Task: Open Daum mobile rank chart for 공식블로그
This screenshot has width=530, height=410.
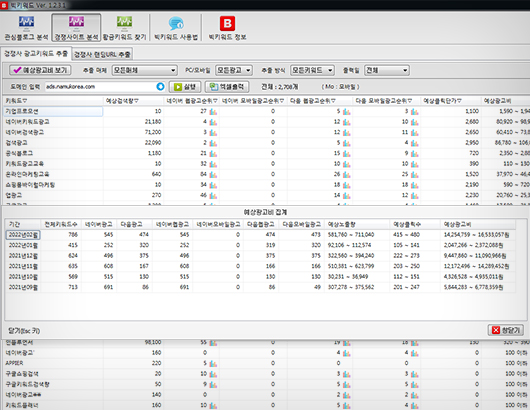Action: (414, 153)
